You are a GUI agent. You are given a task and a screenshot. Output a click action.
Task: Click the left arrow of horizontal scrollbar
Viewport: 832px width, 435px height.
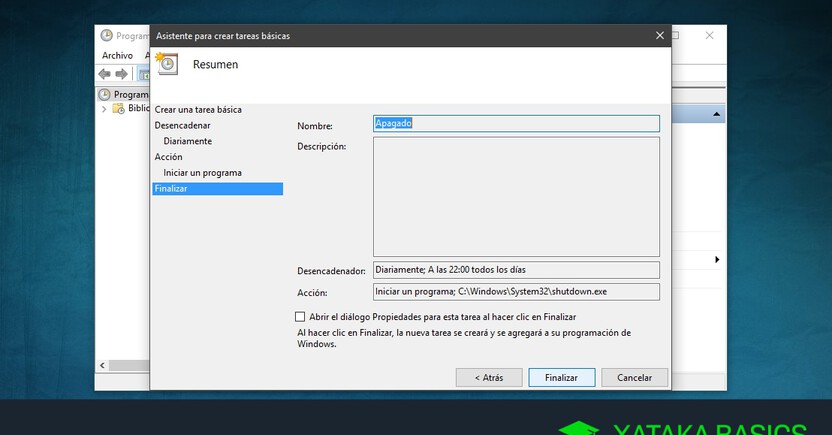pyautogui.click(x=100, y=365)
